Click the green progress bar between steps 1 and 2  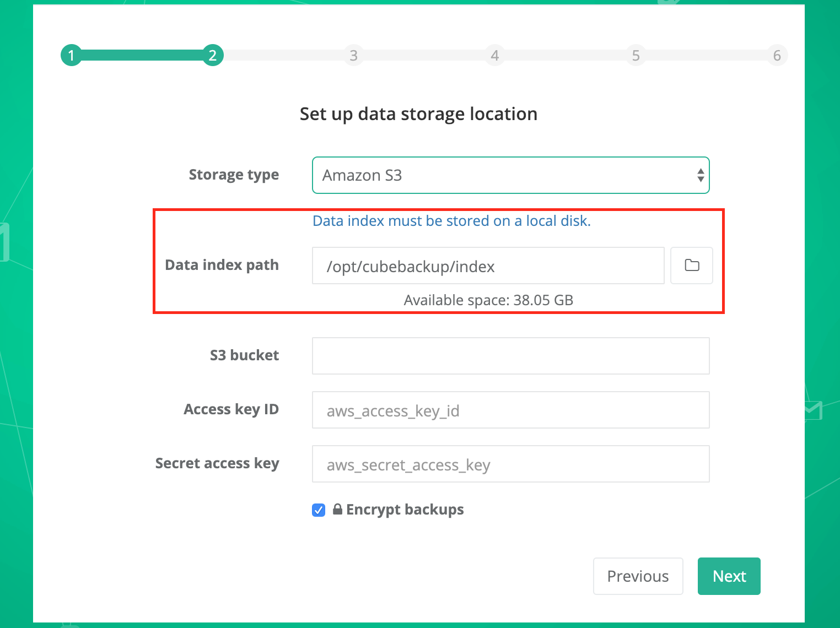[142, 55]
